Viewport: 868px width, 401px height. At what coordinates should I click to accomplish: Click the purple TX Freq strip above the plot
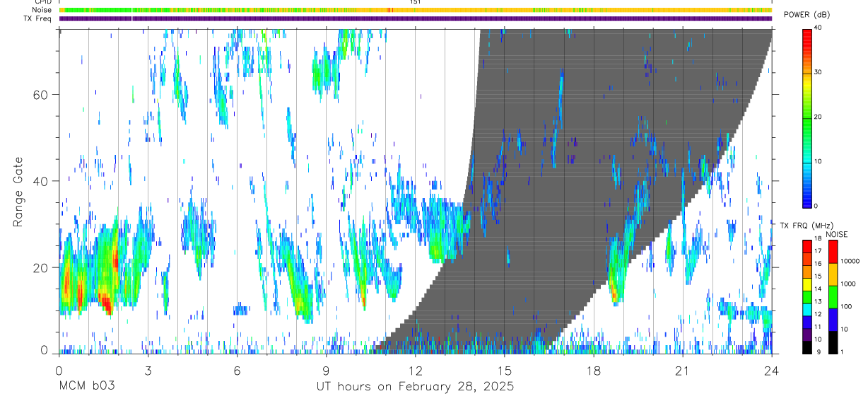coord(416,18)
